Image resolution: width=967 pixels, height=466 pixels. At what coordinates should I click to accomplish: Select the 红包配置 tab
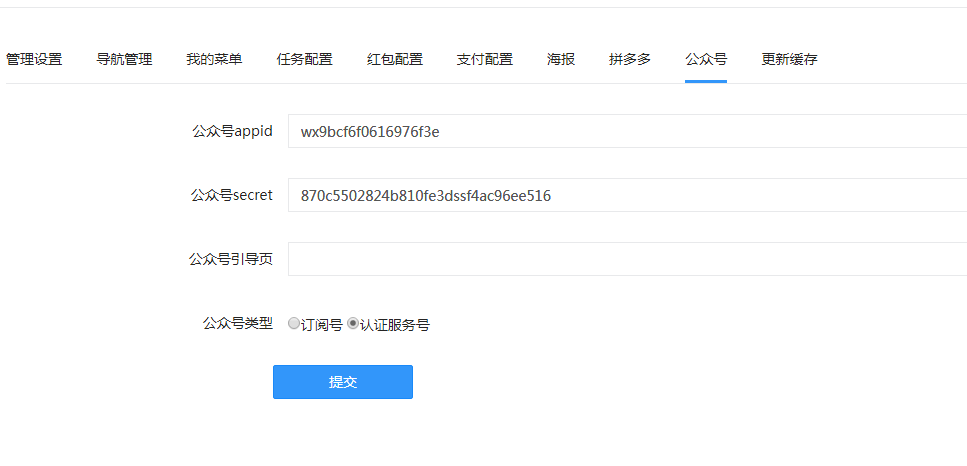395,59
